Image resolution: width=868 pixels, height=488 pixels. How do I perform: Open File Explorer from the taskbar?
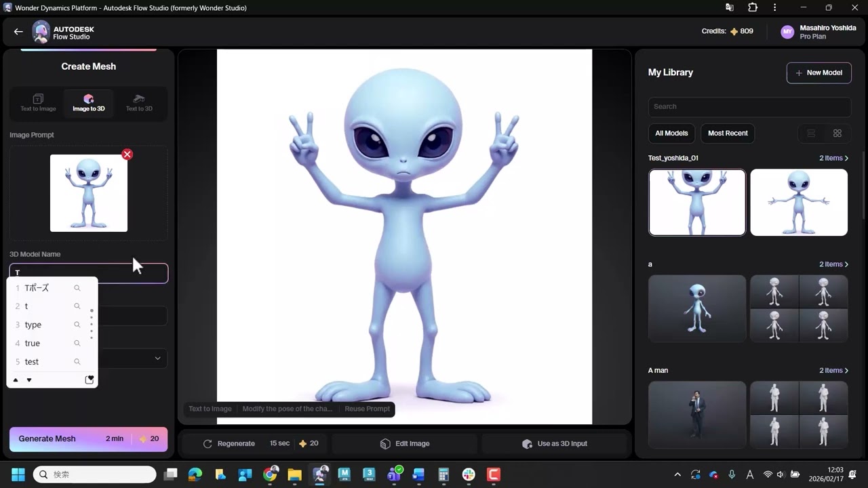(x=294, y=474)
